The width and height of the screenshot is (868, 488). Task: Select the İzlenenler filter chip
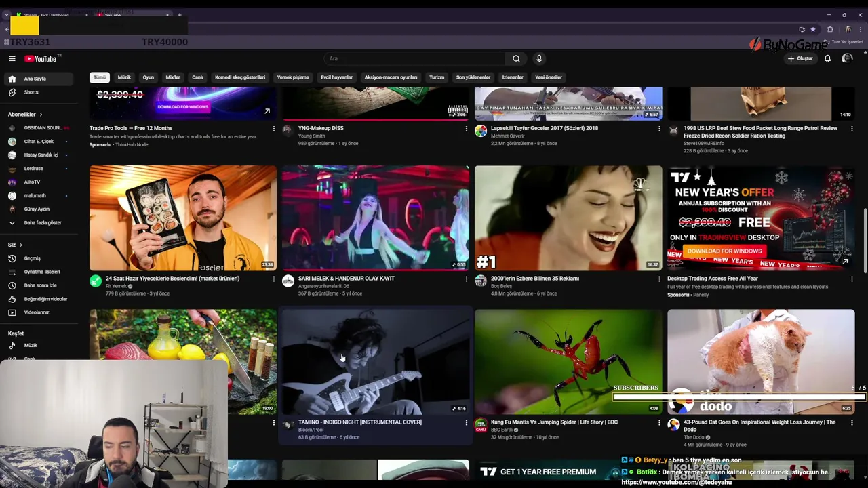(x=513, y=77)
